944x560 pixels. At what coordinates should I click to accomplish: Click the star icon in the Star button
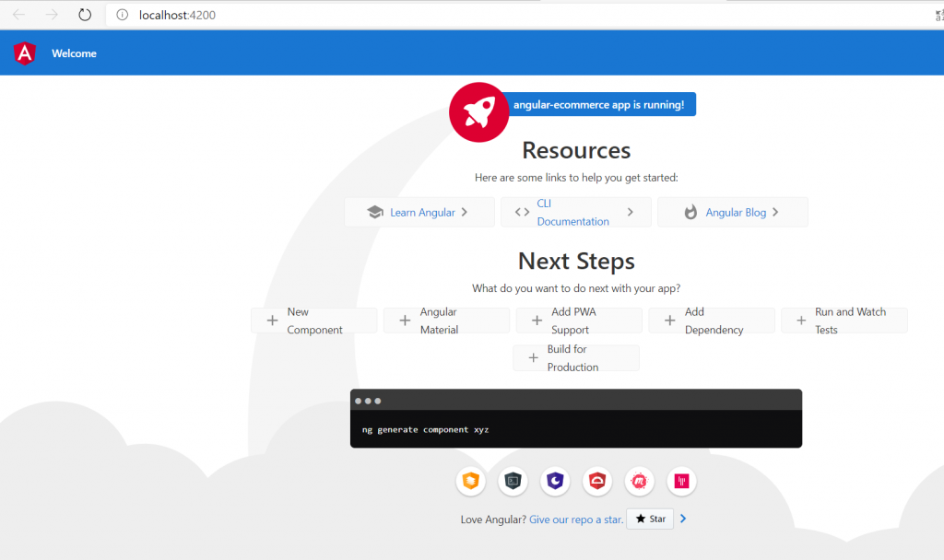coord(641,519)
